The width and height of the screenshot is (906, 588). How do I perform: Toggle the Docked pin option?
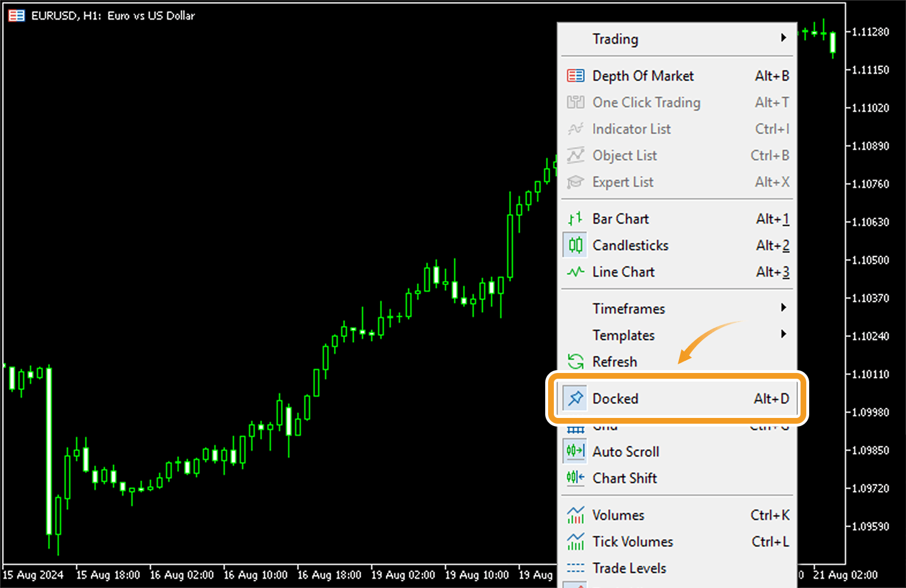point(615,399)
